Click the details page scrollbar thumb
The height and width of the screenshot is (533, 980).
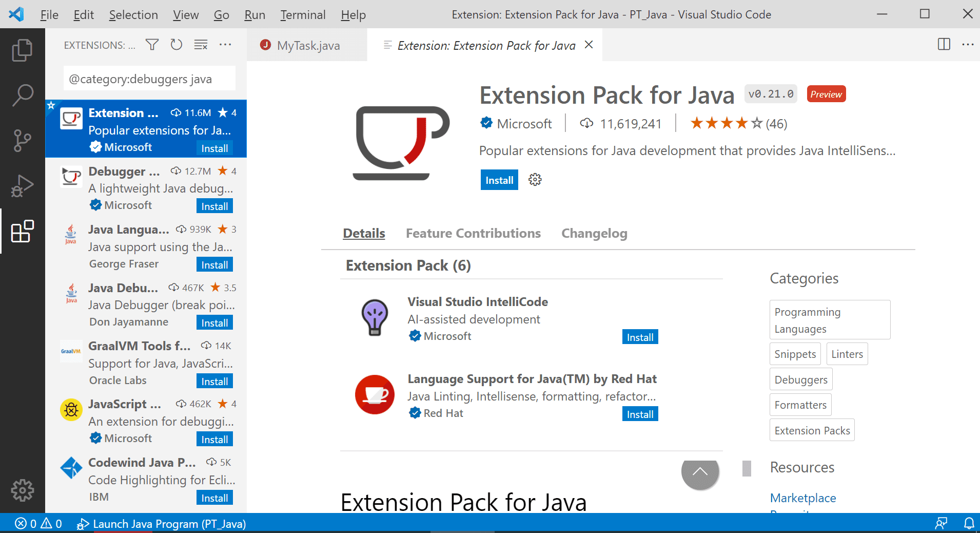coord(747,468)
